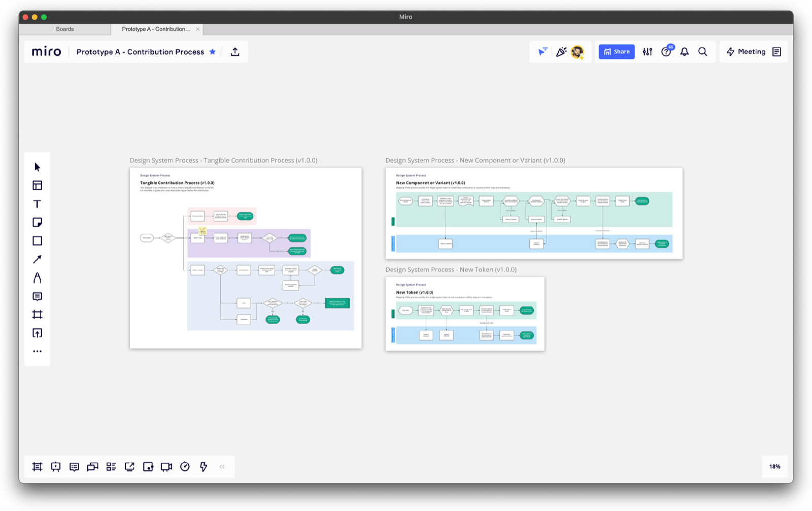Open chat in bottom toolbar
This screenshot has width=812, height=511.
(92, 467)
